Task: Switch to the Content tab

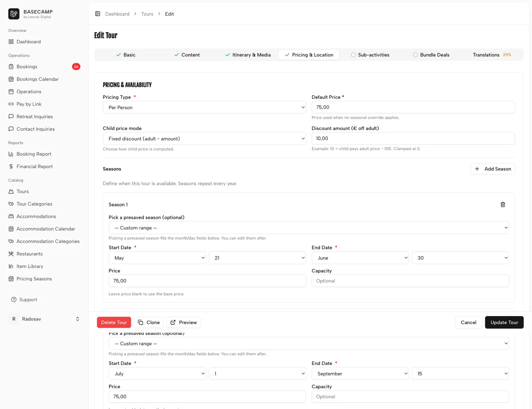Action: click(x=187, y=55)
